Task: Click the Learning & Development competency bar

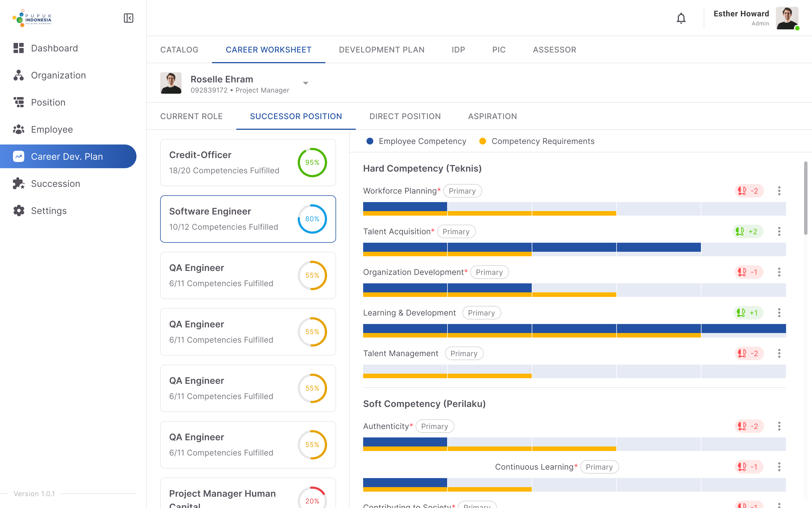Action: tap(574, 330)
